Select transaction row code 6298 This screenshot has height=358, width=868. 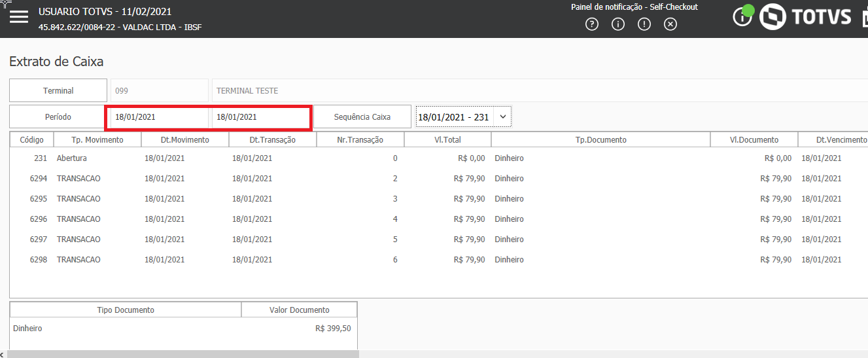[x=37, y=260]
